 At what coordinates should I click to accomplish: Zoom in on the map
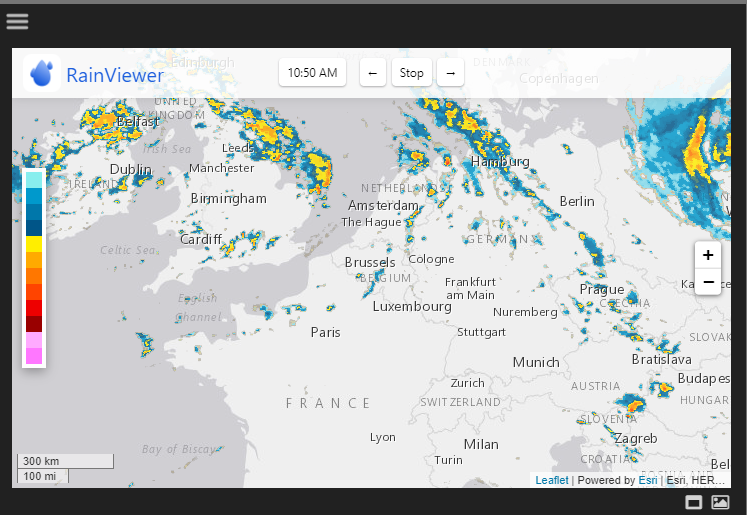(x=708, y=255)
